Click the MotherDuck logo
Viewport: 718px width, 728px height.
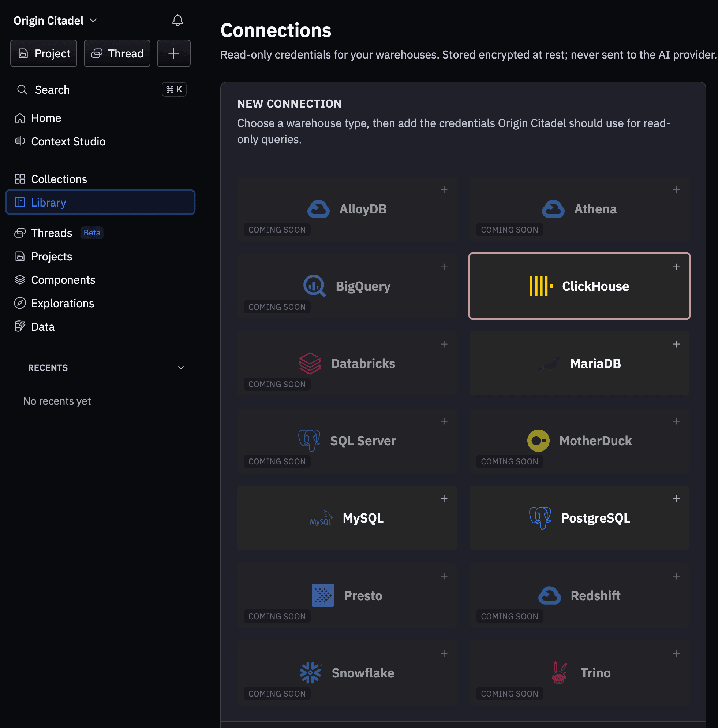[538, 441]
